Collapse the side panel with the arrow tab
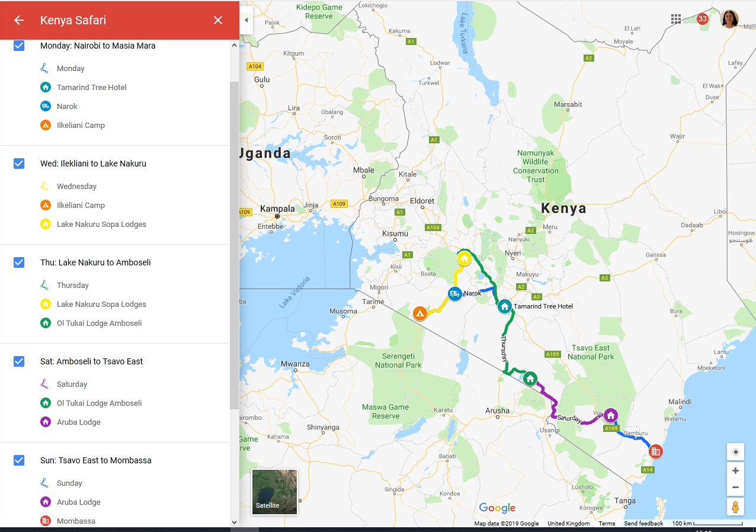Screen dimensions: 756x532 [x=246, y=20]
